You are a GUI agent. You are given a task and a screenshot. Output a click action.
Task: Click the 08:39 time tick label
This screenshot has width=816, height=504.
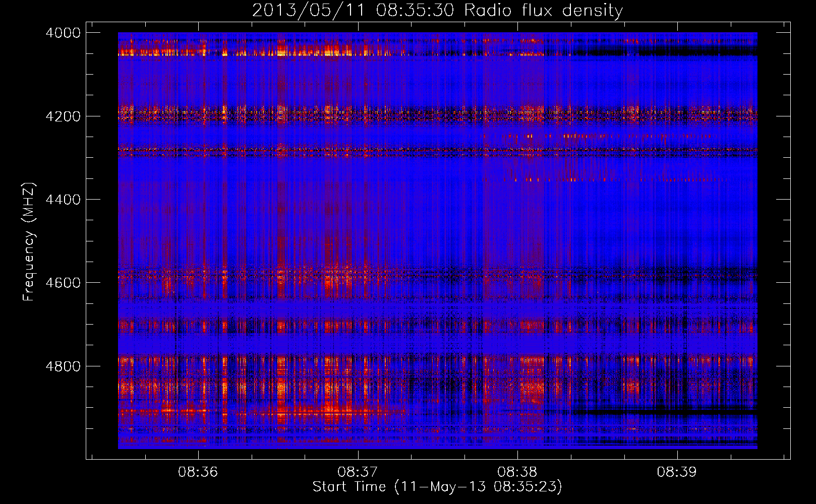tap(677, 472)
